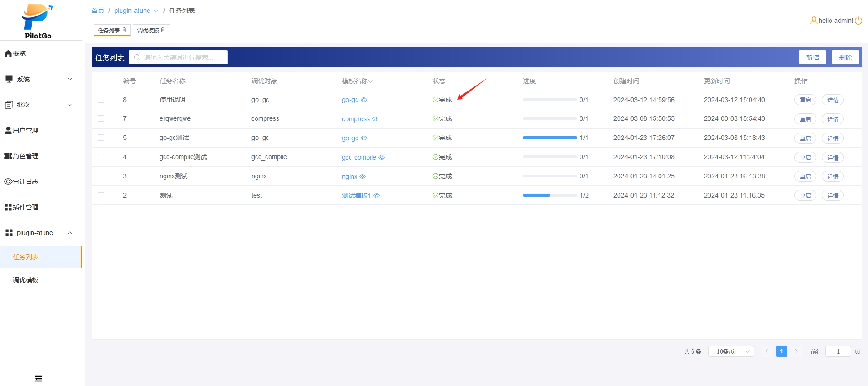868x386 pixels.
Task: Preview go-gc template in row 5
Action: [x=364, y=138]
